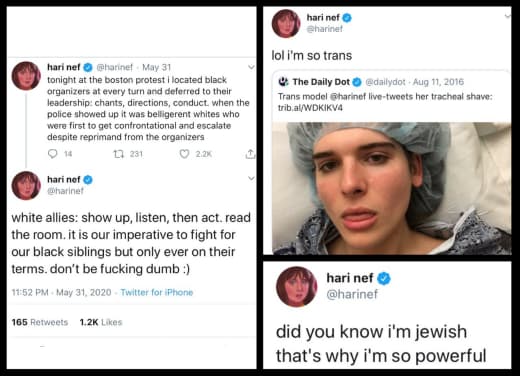This screenshot has height=376, width=520.
Task: View the 165 Retweets list
Action: point(40,322)
